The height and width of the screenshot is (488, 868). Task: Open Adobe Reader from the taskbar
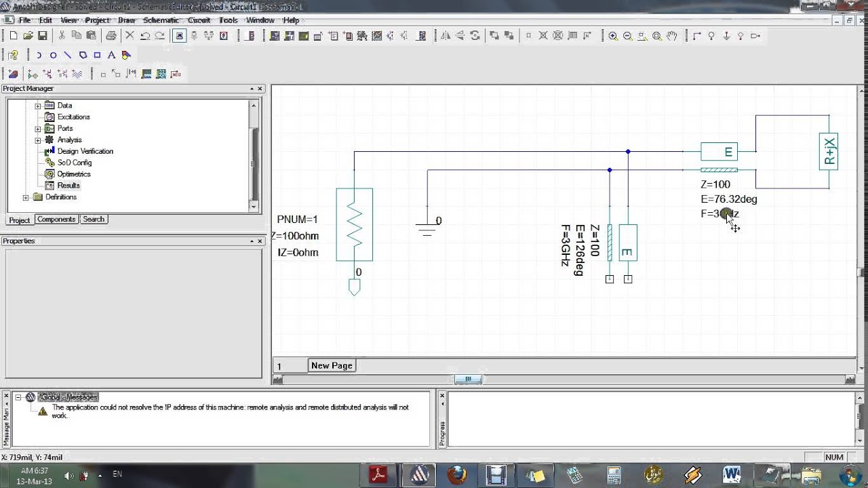point(378,474)
